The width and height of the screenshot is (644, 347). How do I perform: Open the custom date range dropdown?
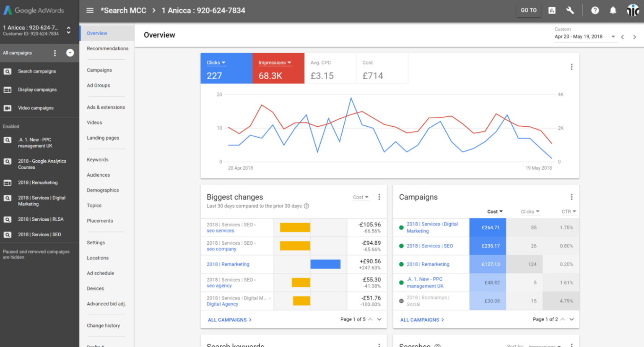click(613, 37)
